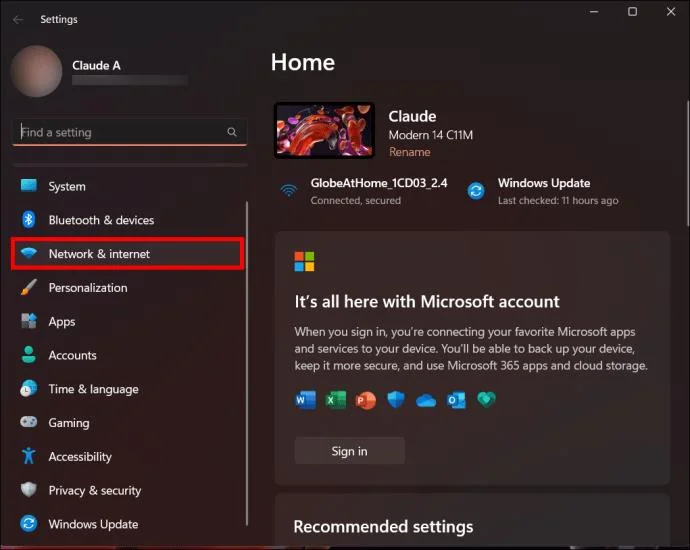Click the Modern 14 C11M model text
Viewport: 690px width, 550px height.
pos(431,135)
